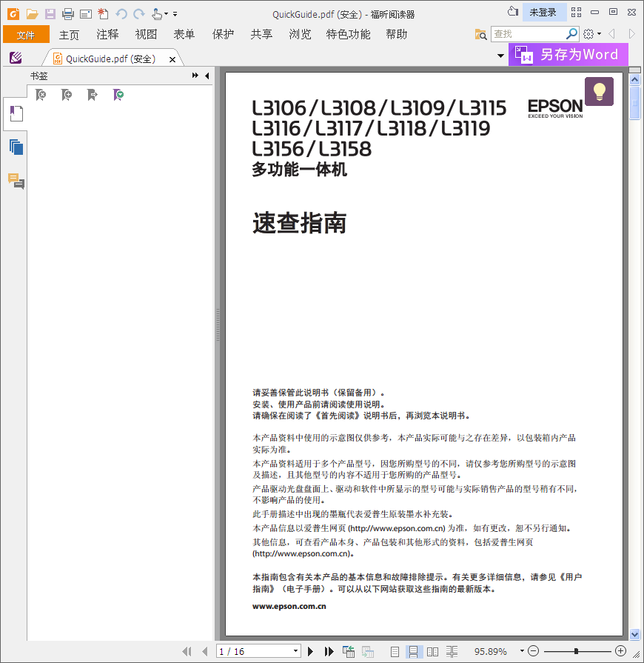Click the Foxit Reader logo icon
The image size is (644, 663).
click(13, 14)
